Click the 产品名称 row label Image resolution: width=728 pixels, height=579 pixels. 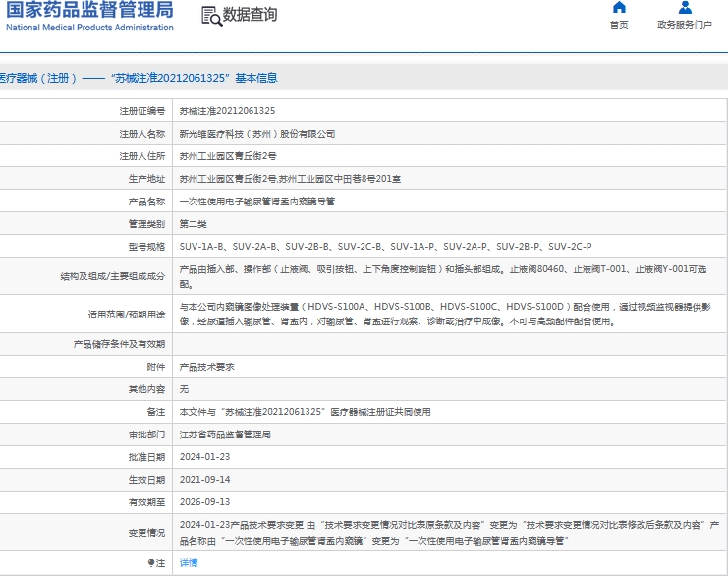click(x=146, y=202)
